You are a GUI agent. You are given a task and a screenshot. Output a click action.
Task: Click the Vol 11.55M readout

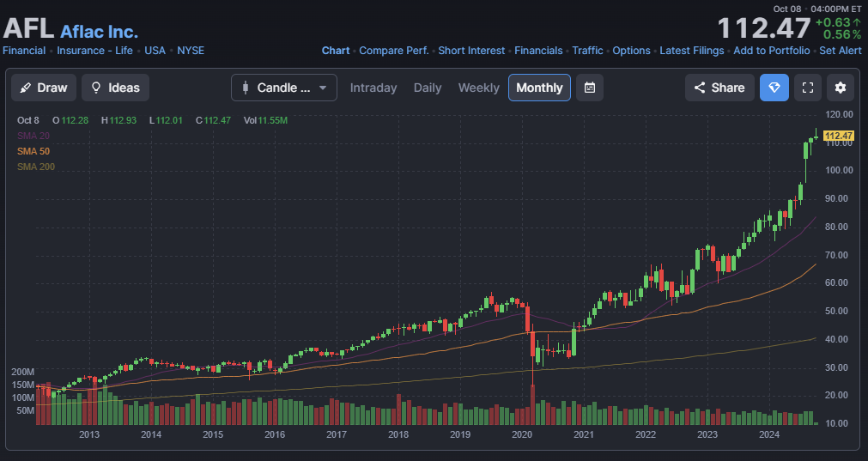coord(265,120)
